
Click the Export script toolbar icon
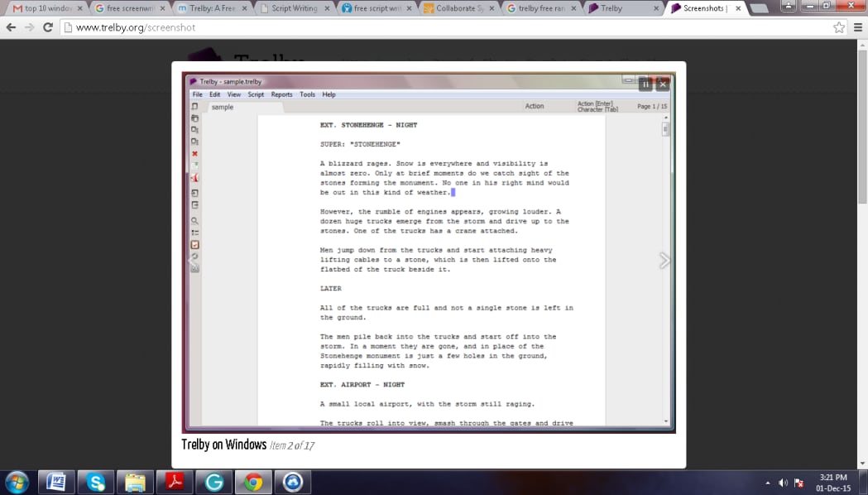coord(194,204)
